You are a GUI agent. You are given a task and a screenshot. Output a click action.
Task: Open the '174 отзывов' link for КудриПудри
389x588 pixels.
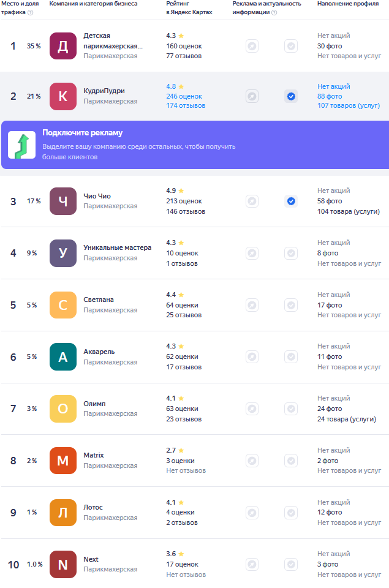[186, 106]
